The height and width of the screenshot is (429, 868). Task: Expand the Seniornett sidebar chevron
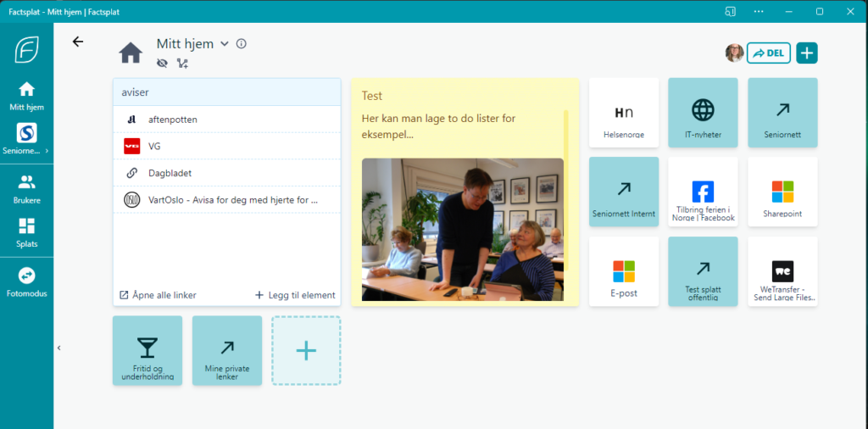coord(47,151)
